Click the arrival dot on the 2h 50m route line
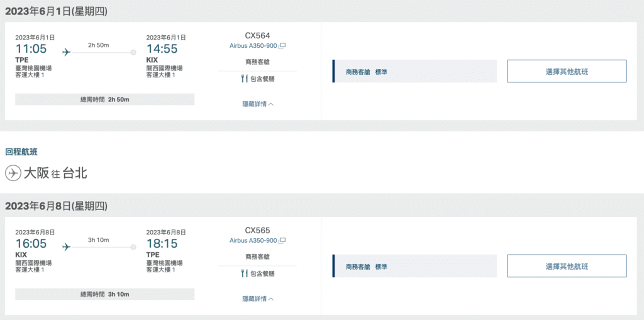The image size is (644, 320). coord(133,52)
